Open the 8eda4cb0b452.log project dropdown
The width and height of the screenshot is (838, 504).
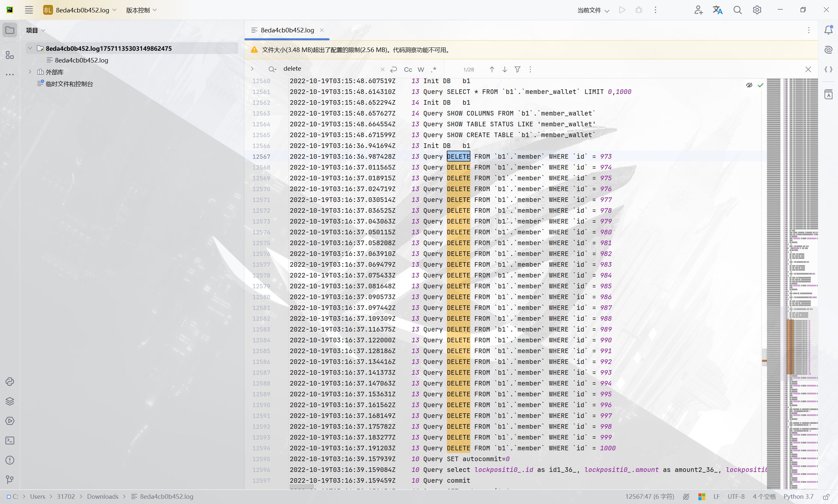[80, 10]
